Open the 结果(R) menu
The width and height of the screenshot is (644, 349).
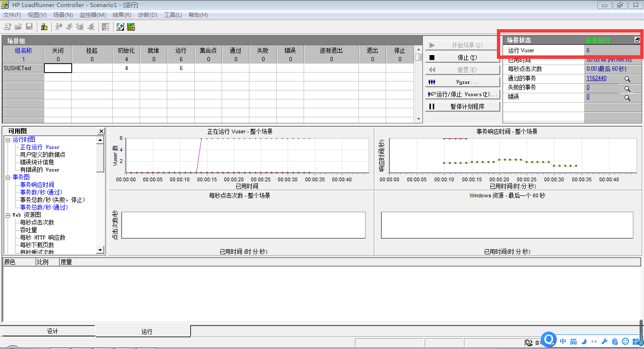pos(122,15)
